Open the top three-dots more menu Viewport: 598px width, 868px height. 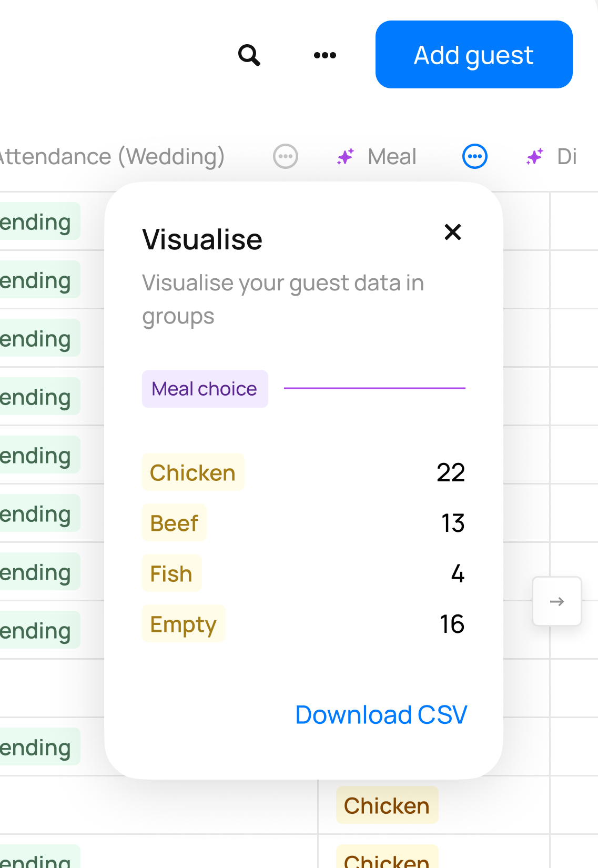325,55
